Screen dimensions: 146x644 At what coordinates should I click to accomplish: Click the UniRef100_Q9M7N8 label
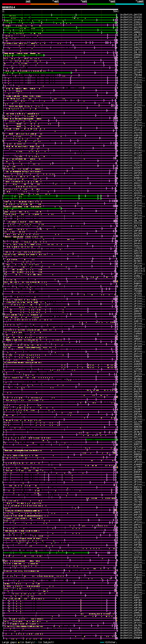(x=131, y=309)
